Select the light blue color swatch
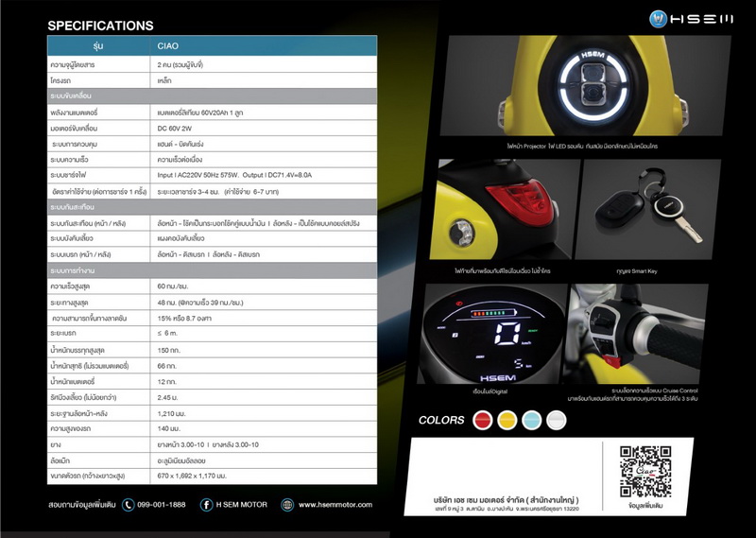This screenshot has height=538, width=756. [x=532, y=420]
